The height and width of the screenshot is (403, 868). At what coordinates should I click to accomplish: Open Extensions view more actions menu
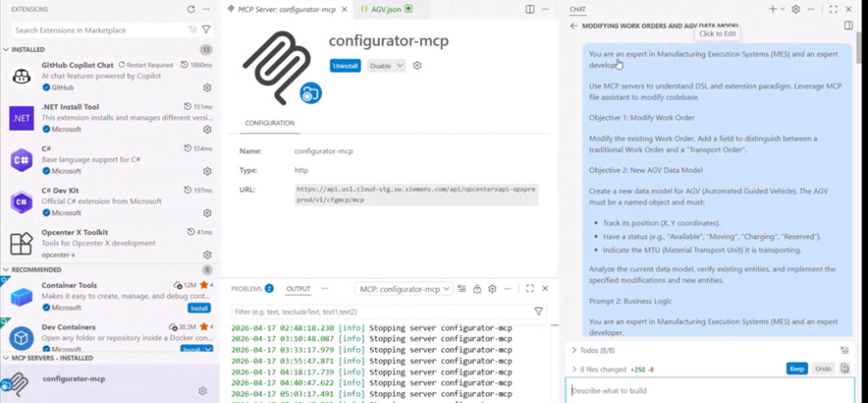206,9
